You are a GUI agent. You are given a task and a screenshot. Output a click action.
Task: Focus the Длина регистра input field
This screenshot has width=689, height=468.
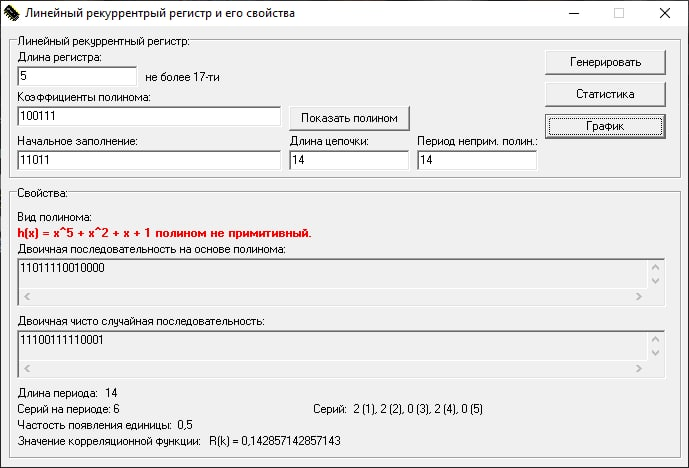click(x=77, y=76)
